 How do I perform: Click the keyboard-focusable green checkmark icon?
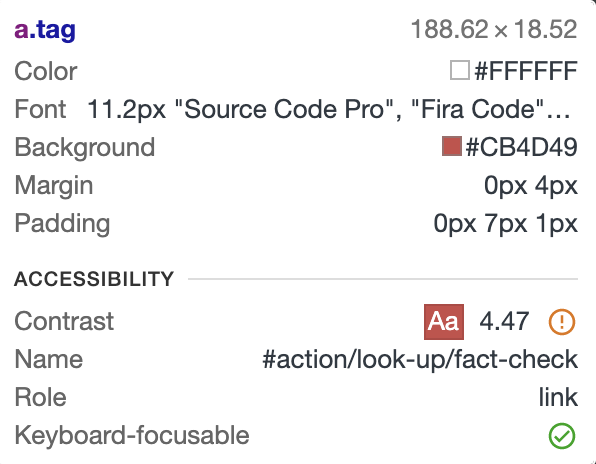(x=561, y=435)
